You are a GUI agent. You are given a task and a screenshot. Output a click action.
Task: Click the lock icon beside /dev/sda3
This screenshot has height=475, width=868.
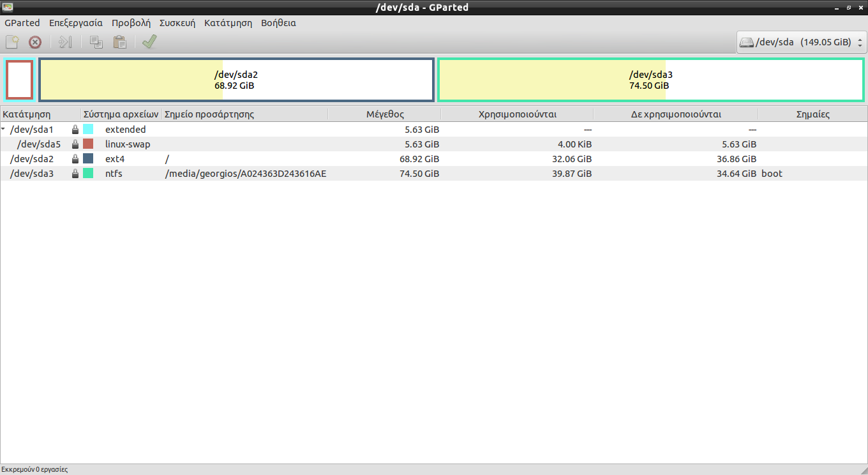coord(75,174)
